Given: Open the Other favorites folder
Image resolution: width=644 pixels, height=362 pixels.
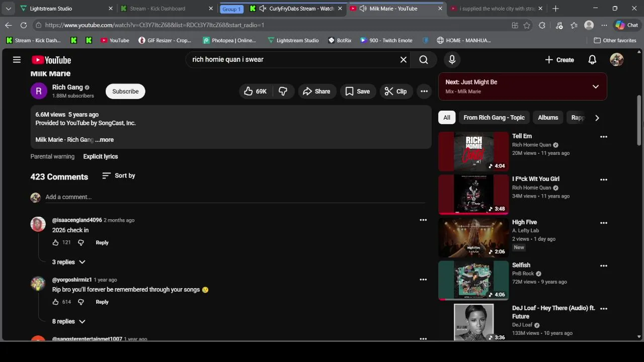Looking at the screenshot, I should 615,40.
